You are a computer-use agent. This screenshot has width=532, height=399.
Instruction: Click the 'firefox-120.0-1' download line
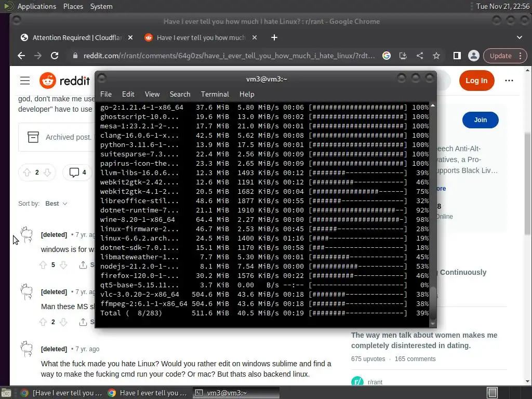[x=264, y=275]
